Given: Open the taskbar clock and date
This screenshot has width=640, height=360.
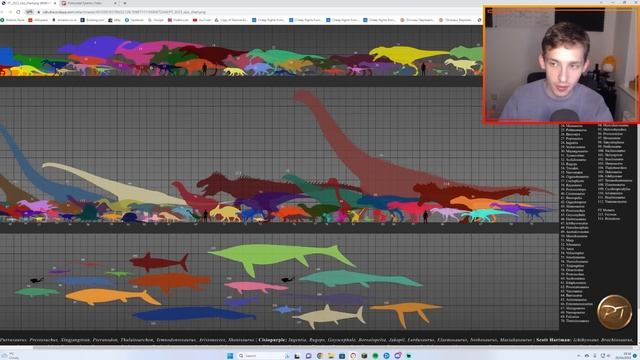Looking at the screenshot, I should pos(624,356).
